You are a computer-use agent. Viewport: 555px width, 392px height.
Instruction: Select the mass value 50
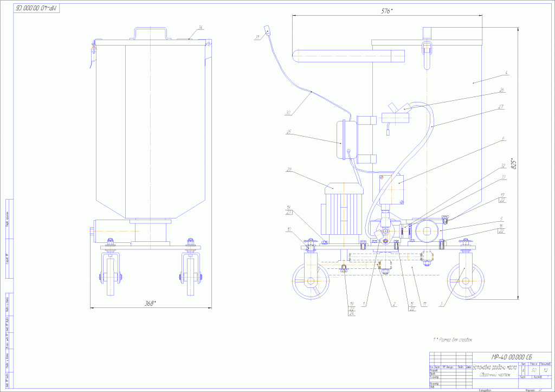pyautogui.click(x=534, y=370)
